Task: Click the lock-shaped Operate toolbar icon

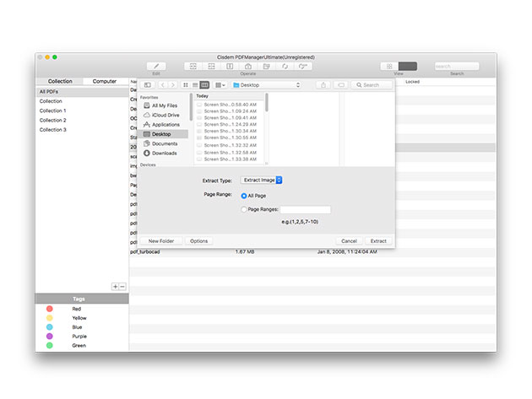Action: pyautogui.click(x=248, y=66)
